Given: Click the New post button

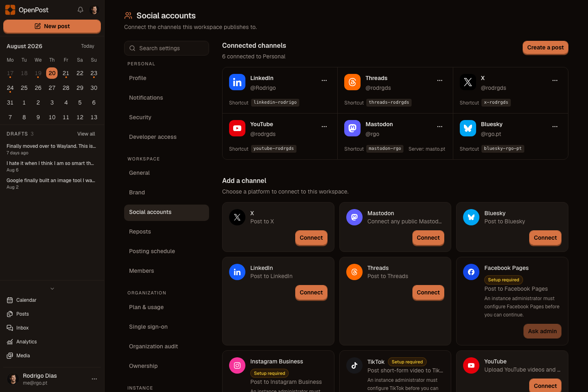Looking at the screenshot, I should (52, 26).
